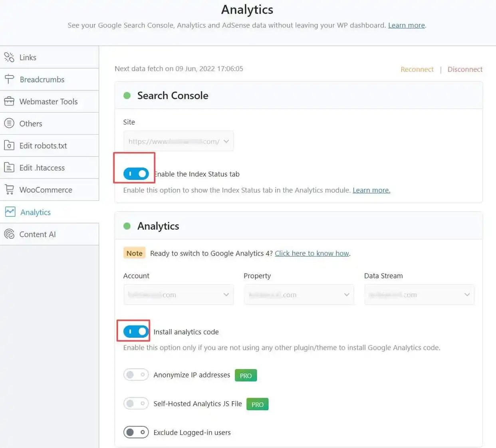Click the Breadcrumbs signpost icon
The height and width of the screenshot is (448, 496).
point(9,79)
